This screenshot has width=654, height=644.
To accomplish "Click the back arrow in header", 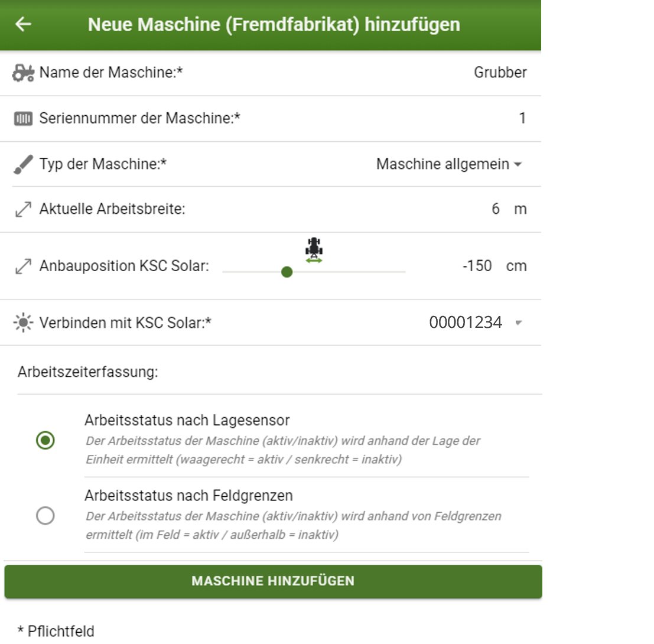I will tap(23, 25).
